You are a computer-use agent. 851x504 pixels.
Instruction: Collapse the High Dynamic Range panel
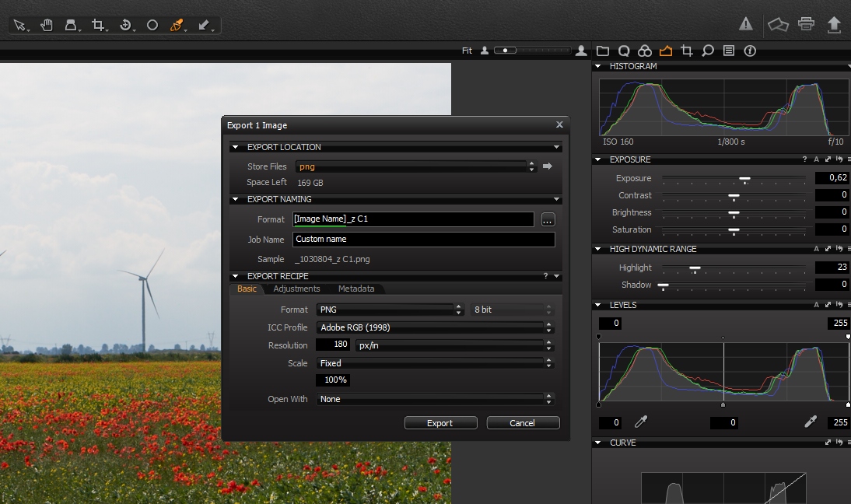[x=598, y=249]
